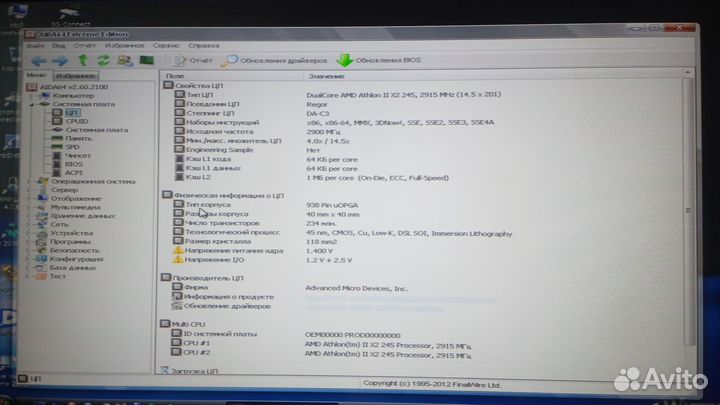Select the Память (memory) tree item

pyautogui.click(x=79, y=138)
